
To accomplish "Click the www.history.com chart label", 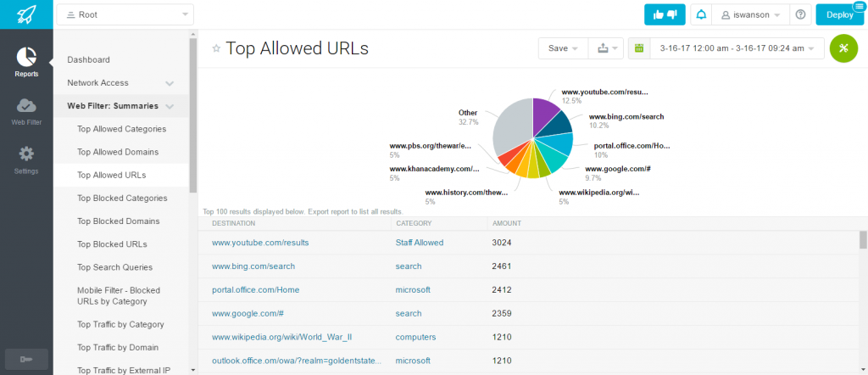I will pyautogui.click(x=466, y=193).
